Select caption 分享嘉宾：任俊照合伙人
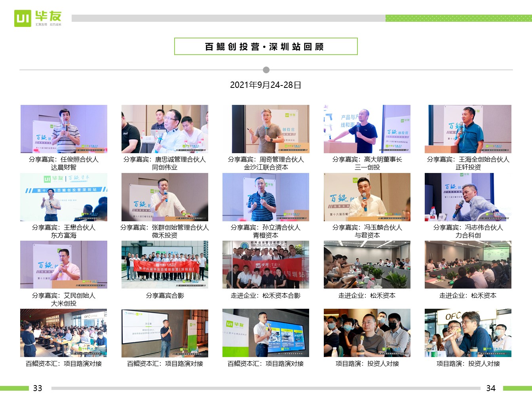Image resolution: width=532 pixels, height=399 pixels. pos(64,160)
